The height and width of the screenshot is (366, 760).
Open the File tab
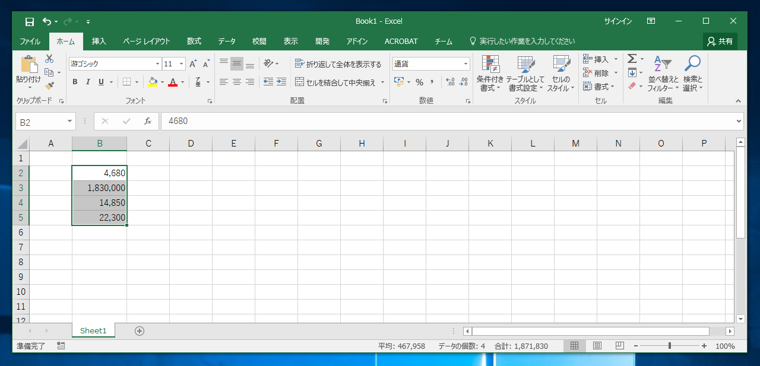[30, 42]
